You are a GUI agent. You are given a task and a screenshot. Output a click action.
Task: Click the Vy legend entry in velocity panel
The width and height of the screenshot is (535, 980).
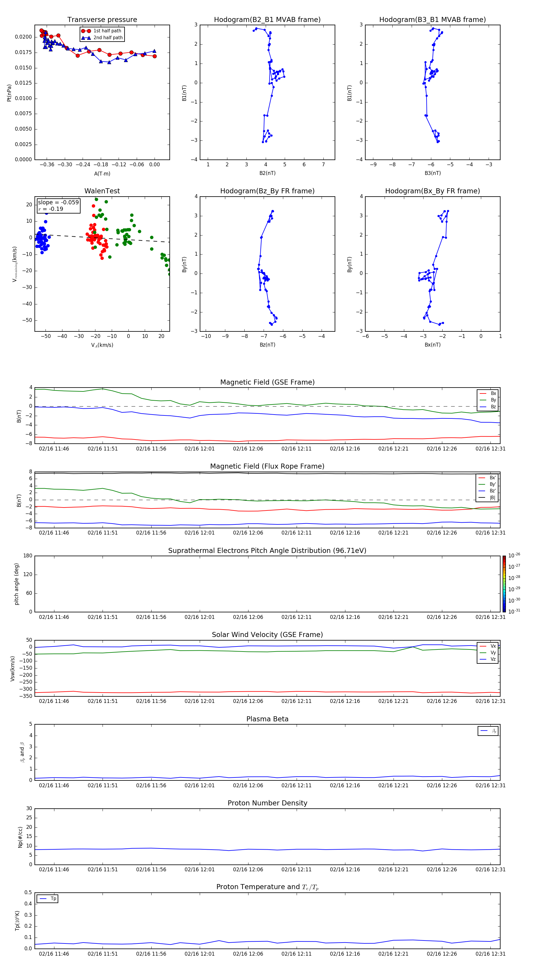click(x=488, y=652)
